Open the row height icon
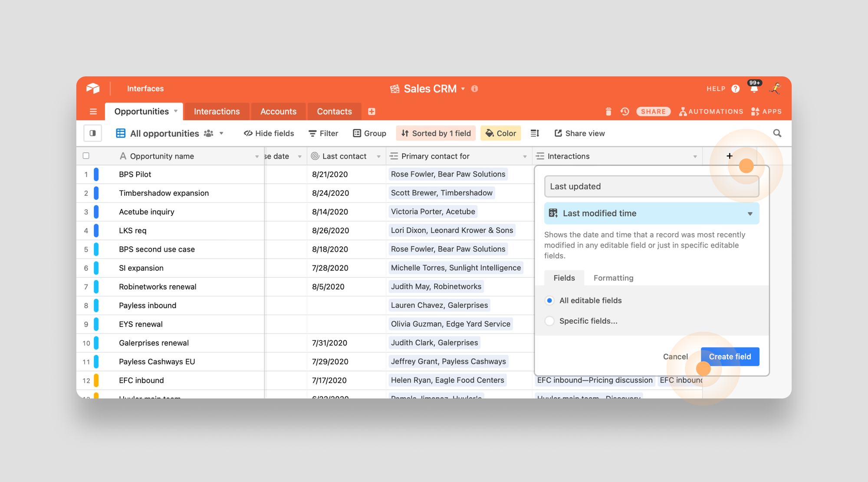This screenshot has width=868, height=482. coord(535,133)
